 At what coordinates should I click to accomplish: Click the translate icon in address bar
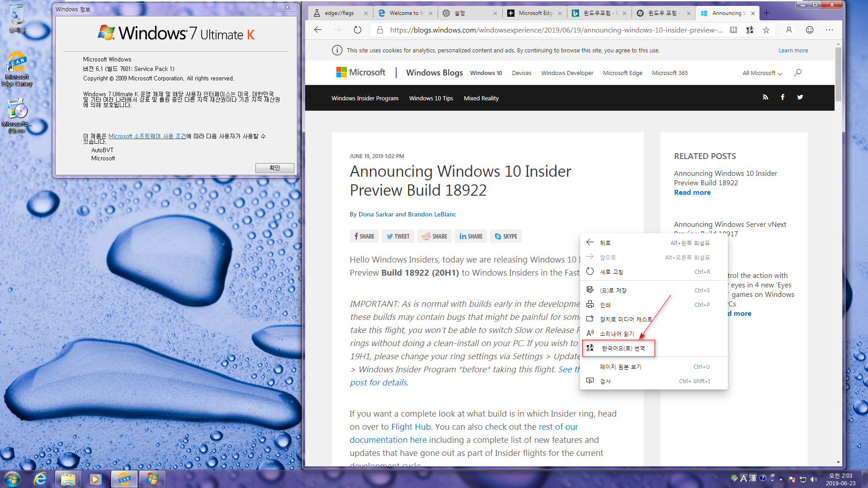click(x=750, y=30)
